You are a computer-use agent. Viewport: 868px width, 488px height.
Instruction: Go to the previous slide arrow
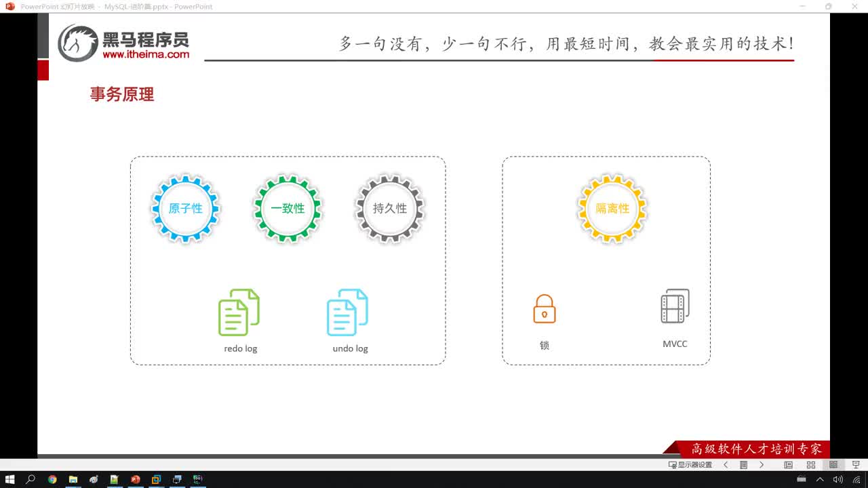click(x=726, y=465)
